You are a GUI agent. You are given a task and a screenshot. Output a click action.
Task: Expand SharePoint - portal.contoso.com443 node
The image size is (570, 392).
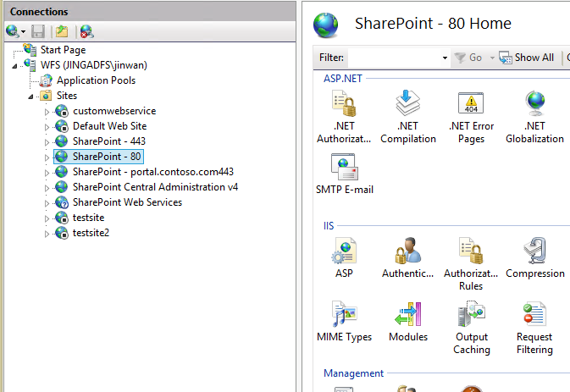[47, 173]
